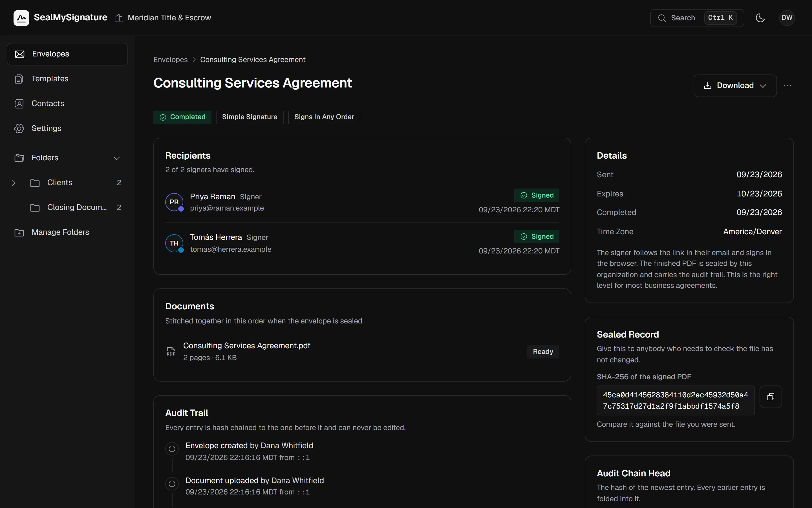Click the SealMySignature logo icon
Image resolution: width=812 pixels, height=508 pixels.
[21, 18]
